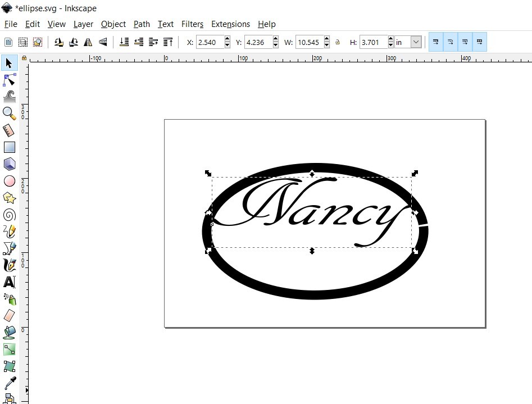Viewport: 532px width, 404px height.
Task: Open the Object menu
Action: [113, 24]
